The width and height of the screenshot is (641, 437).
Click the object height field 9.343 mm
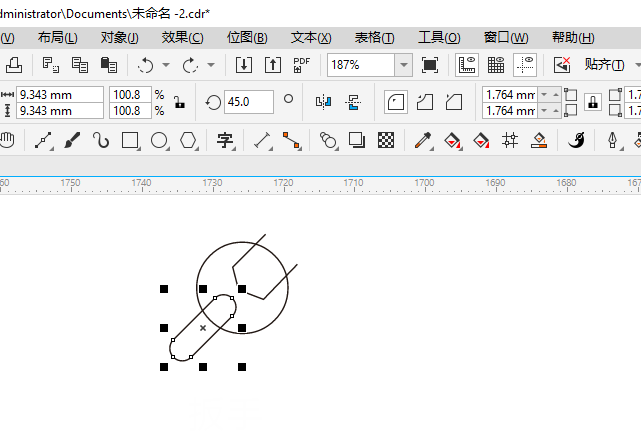tap(60, 111)
